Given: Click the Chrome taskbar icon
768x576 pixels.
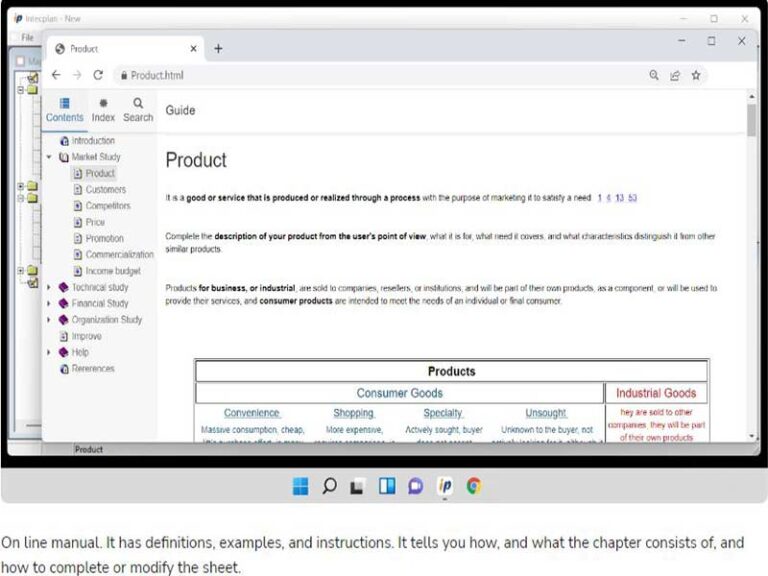Looking at the screenshot, I should [x=474, y=486].
